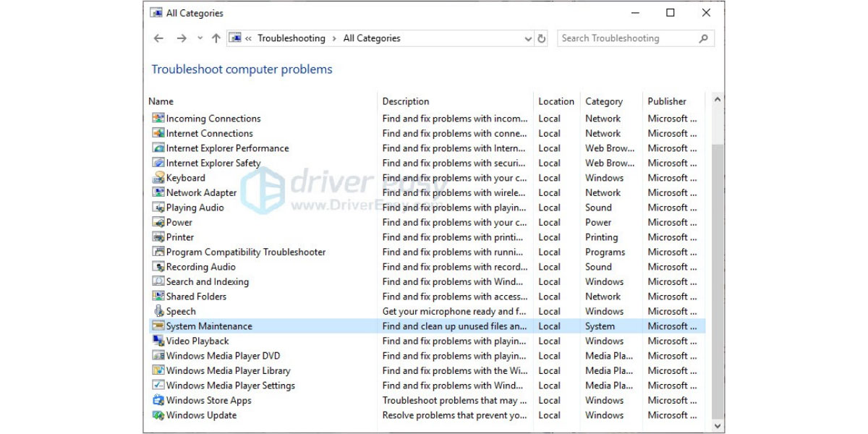
Task: Click the Incoming Connections troubleshooter icon
Action: click(x=158, y=118)
